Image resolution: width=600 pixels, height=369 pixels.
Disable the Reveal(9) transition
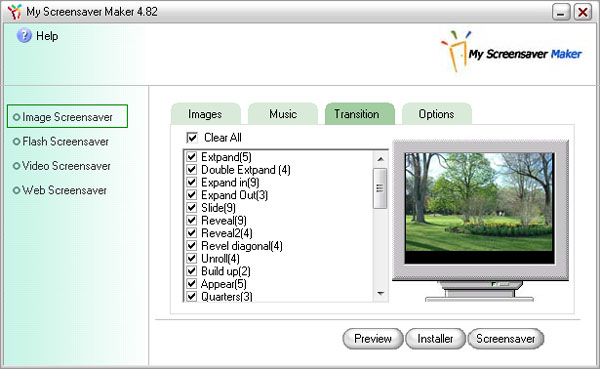(191, 220)
